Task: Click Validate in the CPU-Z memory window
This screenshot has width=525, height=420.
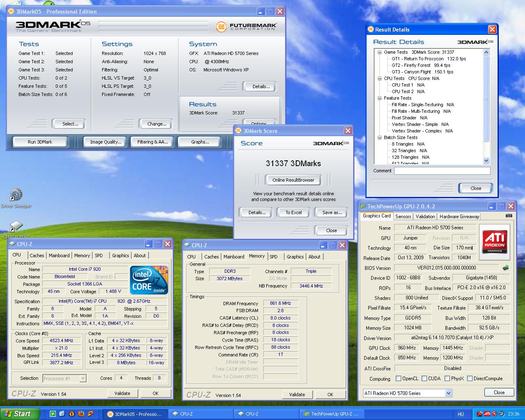Action: click(297, 395)
